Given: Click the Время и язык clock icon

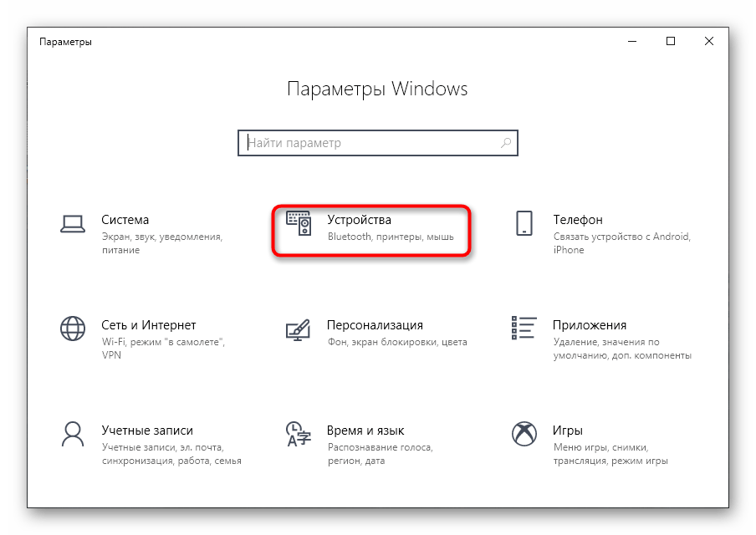Looking at the screenshot, I should 299,434.
